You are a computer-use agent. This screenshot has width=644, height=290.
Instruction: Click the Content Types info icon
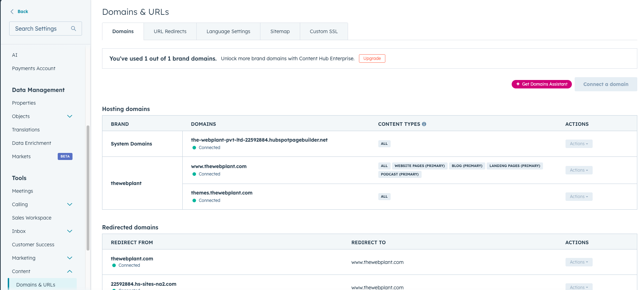coord(424,124)
